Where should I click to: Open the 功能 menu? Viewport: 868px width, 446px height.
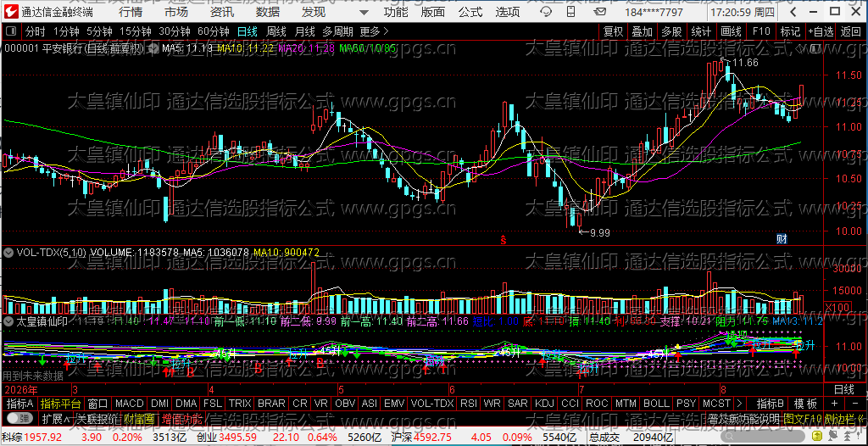click(396, 12)
